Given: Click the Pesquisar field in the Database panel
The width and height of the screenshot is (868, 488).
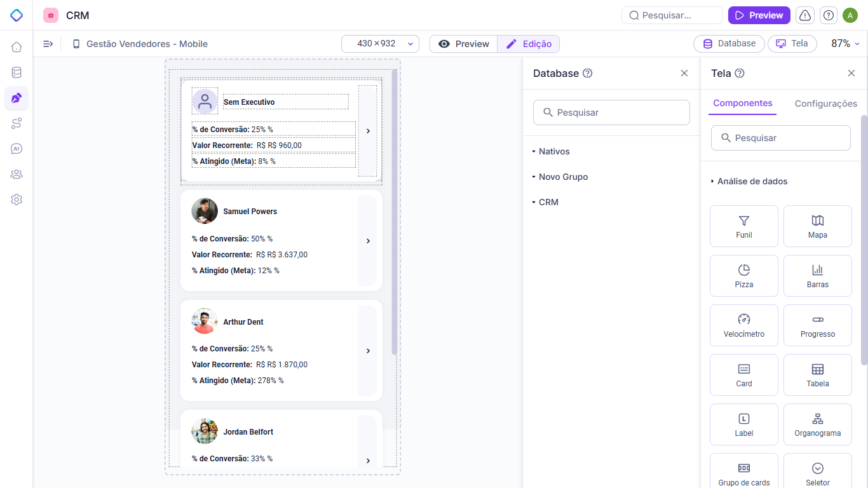Looking at the screenshot, I should click(611, 112).
